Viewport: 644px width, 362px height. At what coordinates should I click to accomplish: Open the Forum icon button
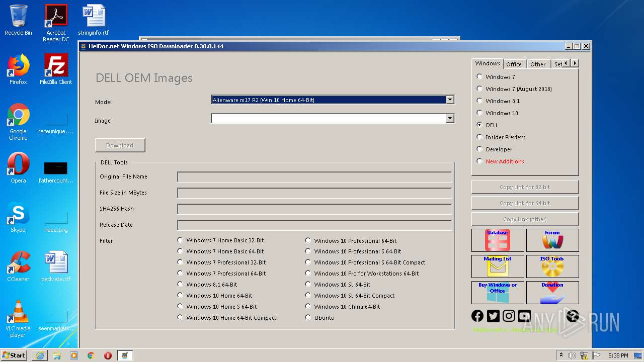(x=552, y=240)
